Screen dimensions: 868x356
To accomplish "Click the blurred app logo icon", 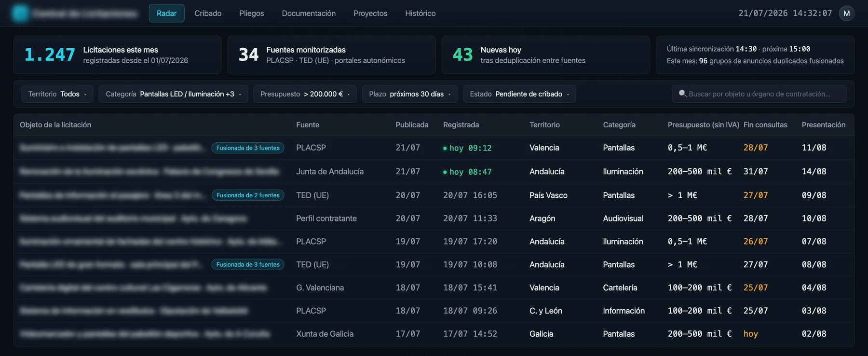I will 20,14.
